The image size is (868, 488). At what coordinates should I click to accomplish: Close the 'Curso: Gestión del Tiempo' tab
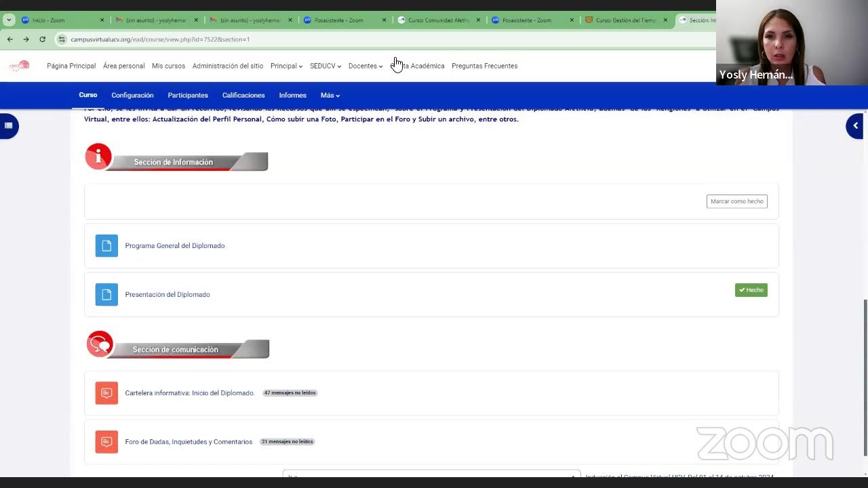(665, 20)
